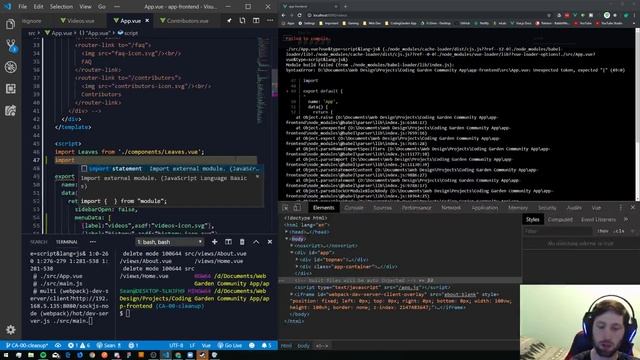Switch to the SEARCH panel tab
640x360 pixels.
pyautogui.click(x=38, y=242)
